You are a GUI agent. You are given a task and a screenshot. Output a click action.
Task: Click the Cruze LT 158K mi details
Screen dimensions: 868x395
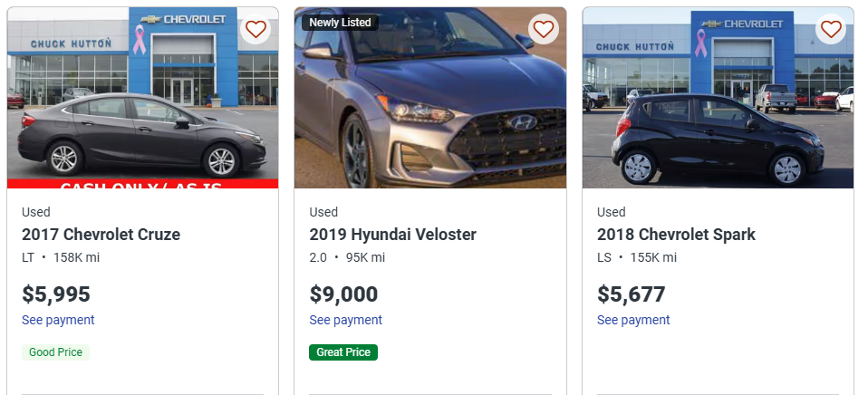point(61,257)
